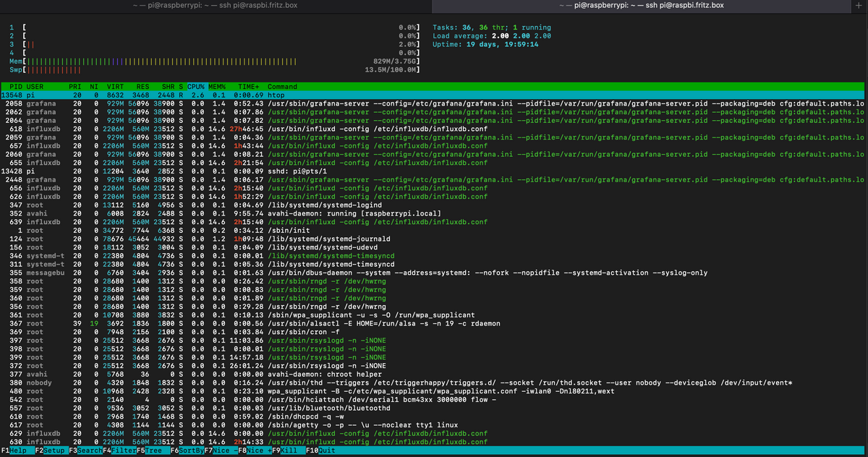Screen dimensions: 868x457
Task: Open the F6 SortBy menu
Action: [192, 451]
